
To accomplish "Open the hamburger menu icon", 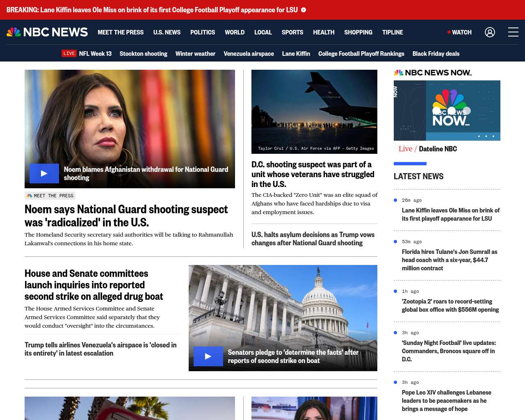I will click(x=513, y=32).
